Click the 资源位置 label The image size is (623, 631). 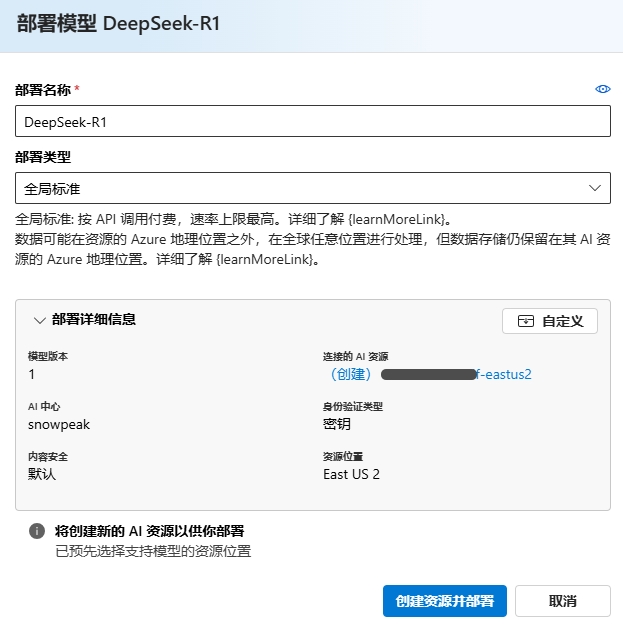pyautogui.click(x=343, y=456)
